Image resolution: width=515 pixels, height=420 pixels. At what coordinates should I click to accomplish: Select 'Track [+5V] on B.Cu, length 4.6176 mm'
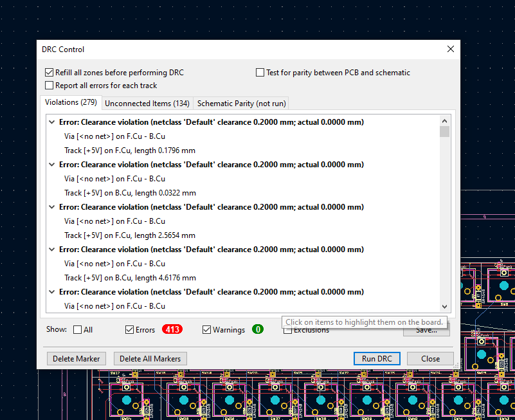coord(130,278)
